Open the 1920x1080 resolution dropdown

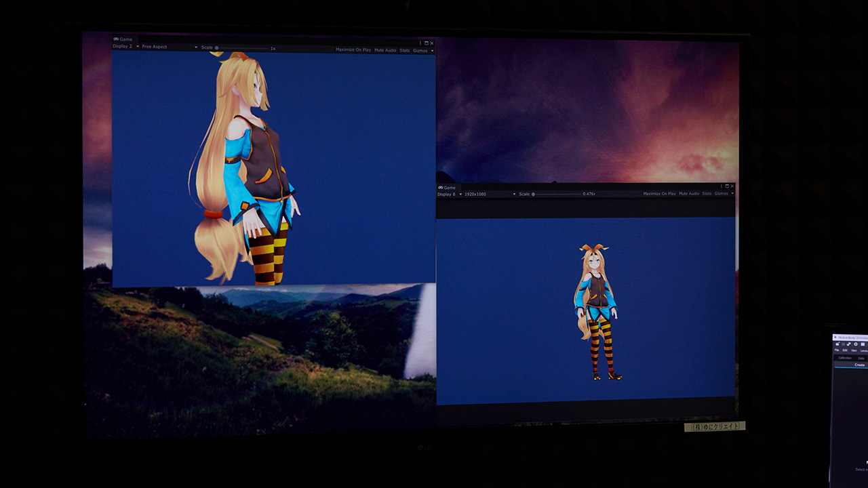[487, 195]
